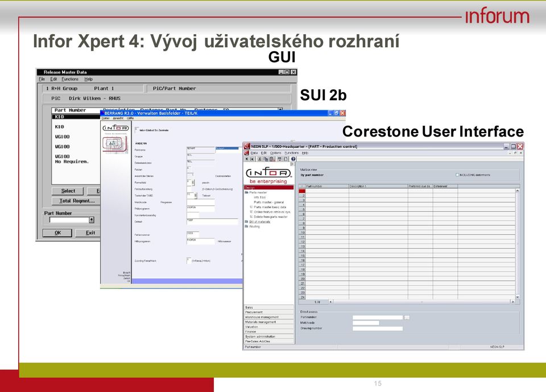Select Delete from parts master tree item
This screenshot has height=392, width=546.
(x=271, y=217)
